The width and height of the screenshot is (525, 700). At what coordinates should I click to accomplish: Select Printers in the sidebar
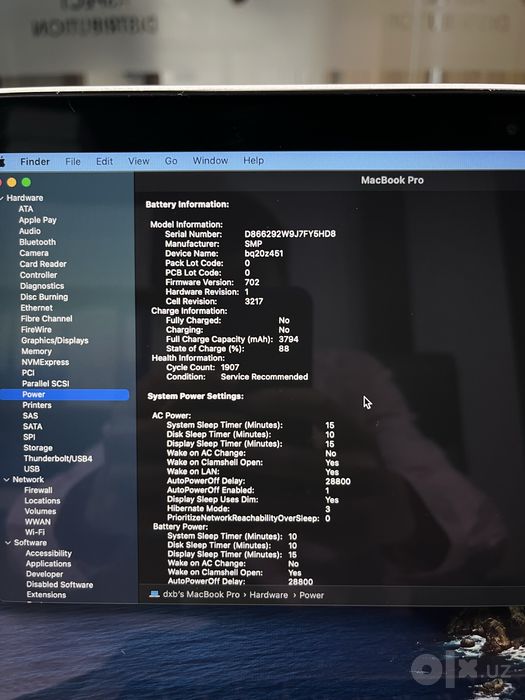(x=37, y=405)
